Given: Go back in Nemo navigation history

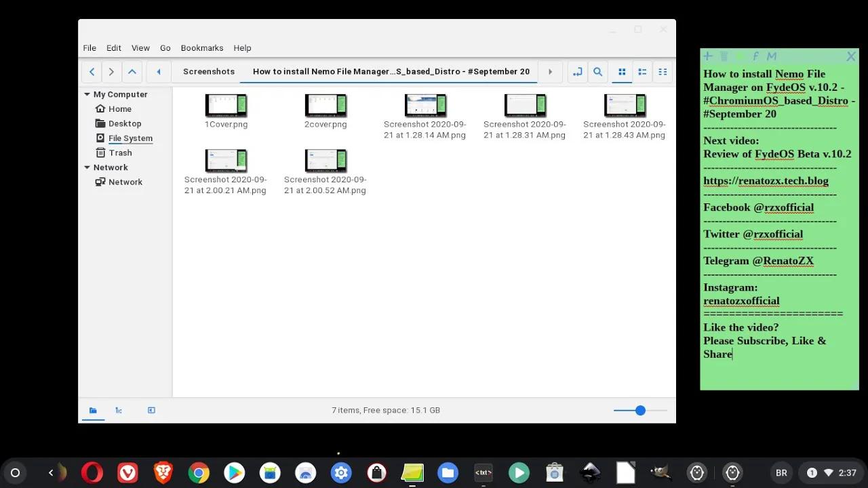Looking at the screenshot, I should point(92,71).
